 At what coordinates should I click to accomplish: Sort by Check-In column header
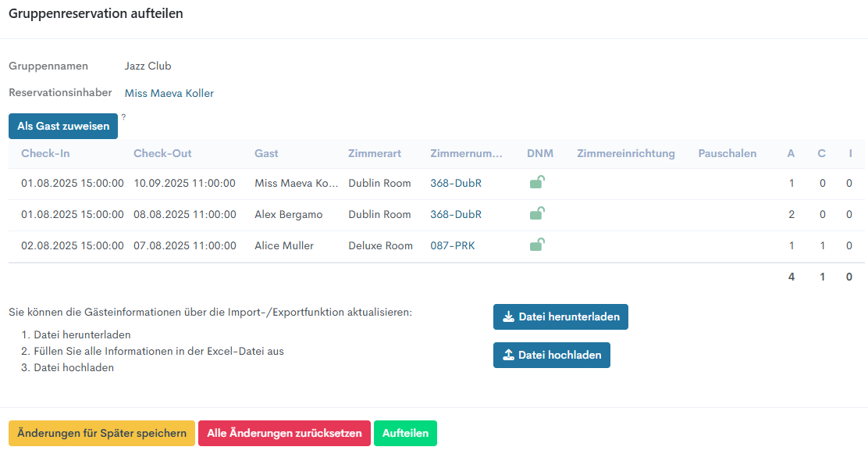pos(44,154)
